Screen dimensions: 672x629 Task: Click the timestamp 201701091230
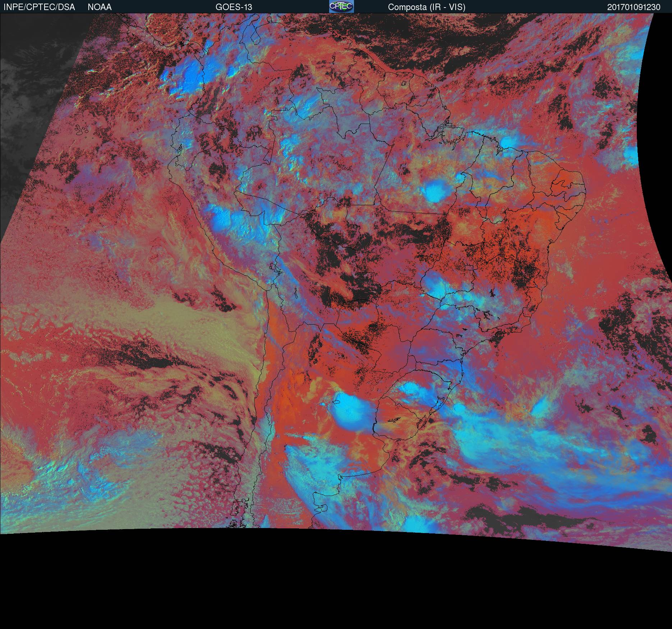[634, 7]
